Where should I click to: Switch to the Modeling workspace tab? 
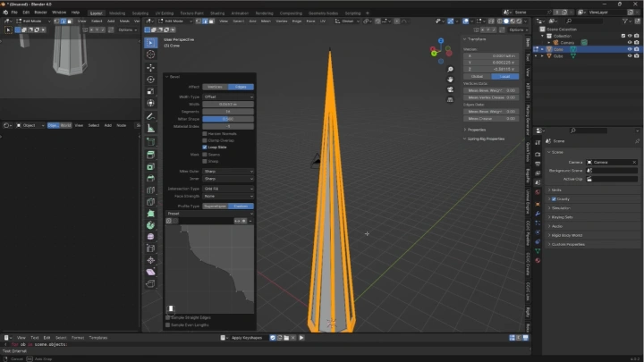coord(117,13)
